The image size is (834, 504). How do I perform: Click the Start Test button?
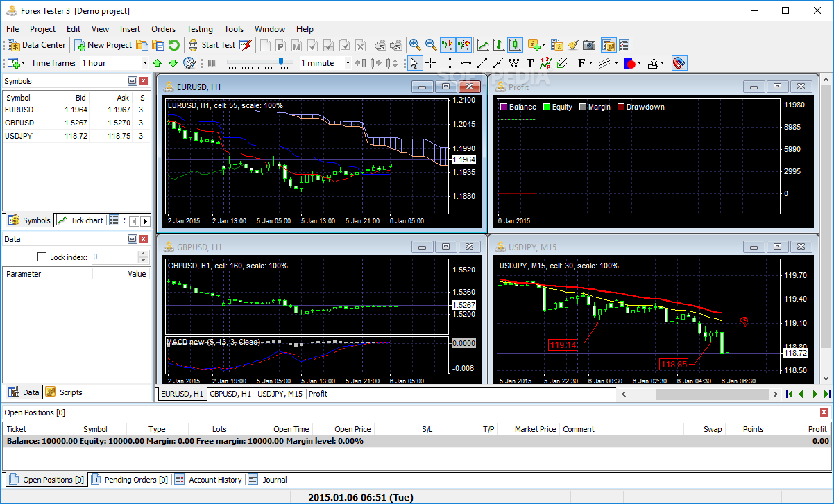point(212,45)
